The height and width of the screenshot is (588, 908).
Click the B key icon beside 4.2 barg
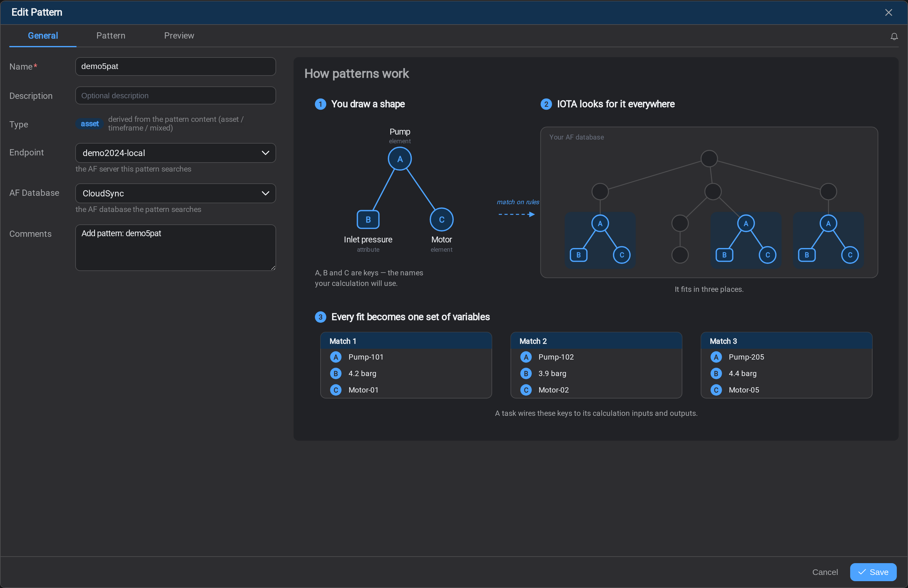(x=335, y=373)
